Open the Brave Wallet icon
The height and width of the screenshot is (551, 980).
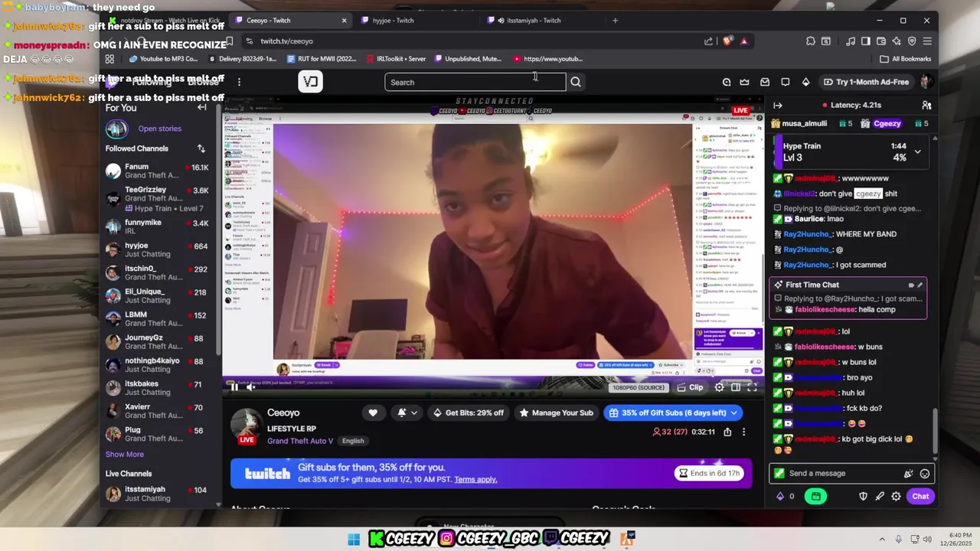(x=881, y=41)
